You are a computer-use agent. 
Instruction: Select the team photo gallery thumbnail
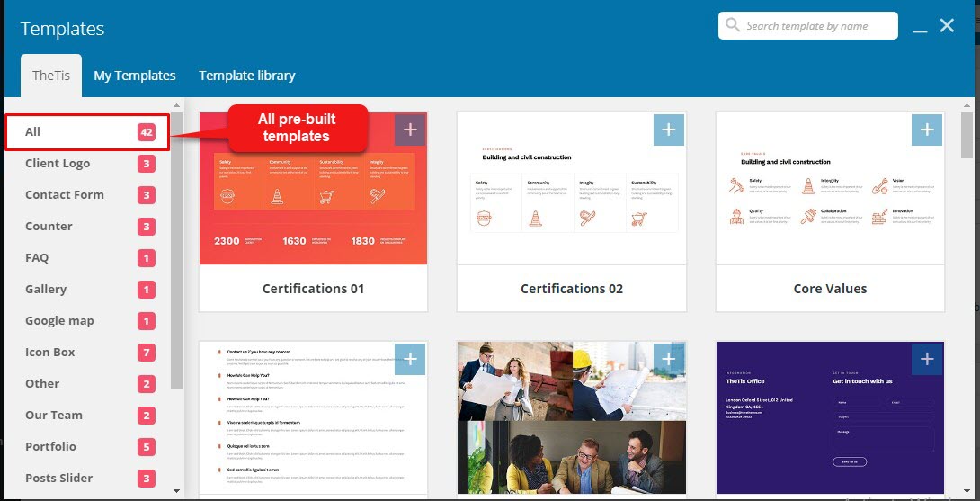click(x=571, y=418)
